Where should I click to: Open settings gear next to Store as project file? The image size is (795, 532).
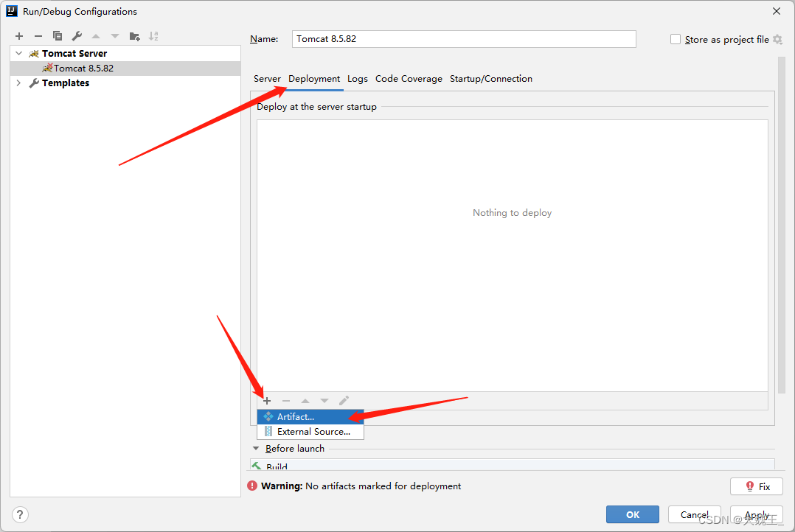tap(778, 40)
